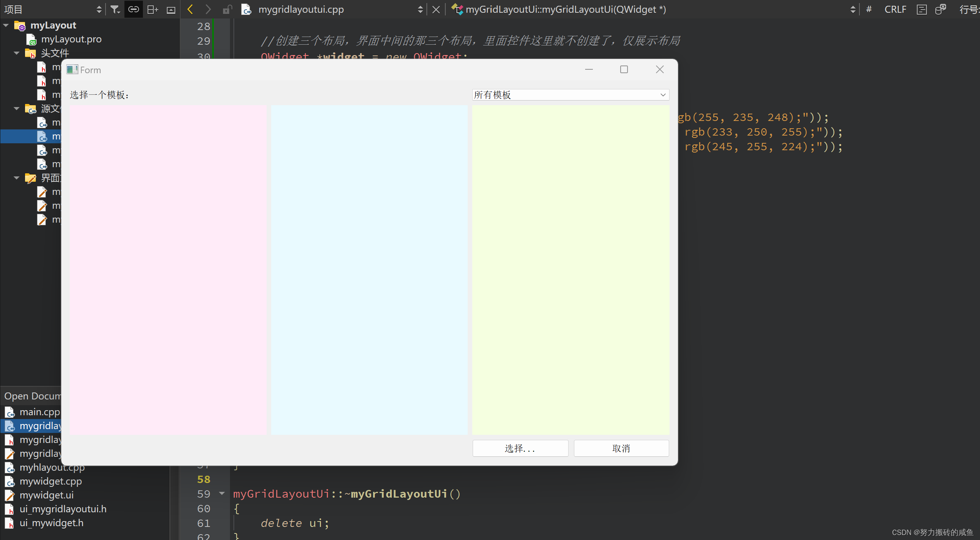Click the hide project panel icon
This screenshot has width=980, height=540.
coord(171,10)
